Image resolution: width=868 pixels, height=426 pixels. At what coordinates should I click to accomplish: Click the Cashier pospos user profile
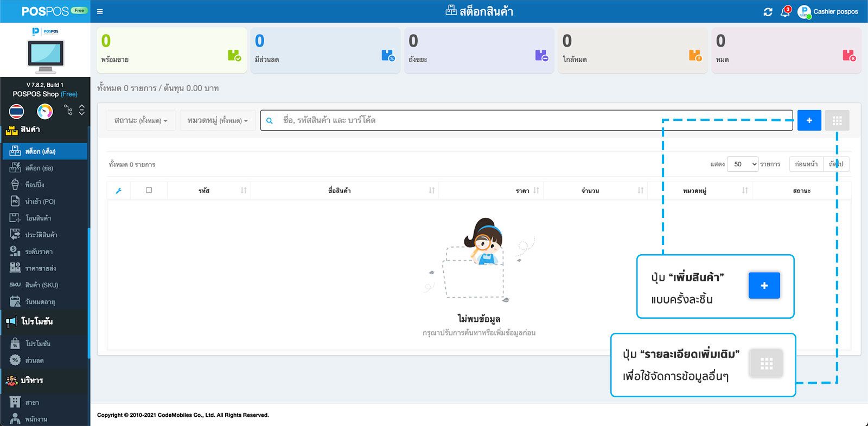pyautogui.click(x=828, y=11)
